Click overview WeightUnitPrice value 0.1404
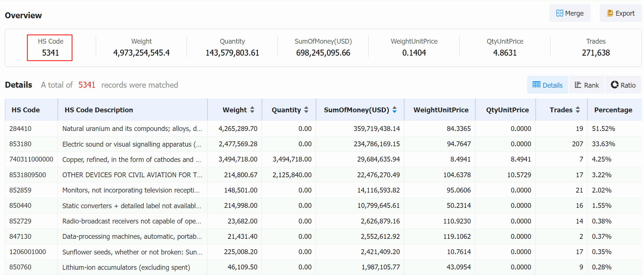 [x=414, y=53]
